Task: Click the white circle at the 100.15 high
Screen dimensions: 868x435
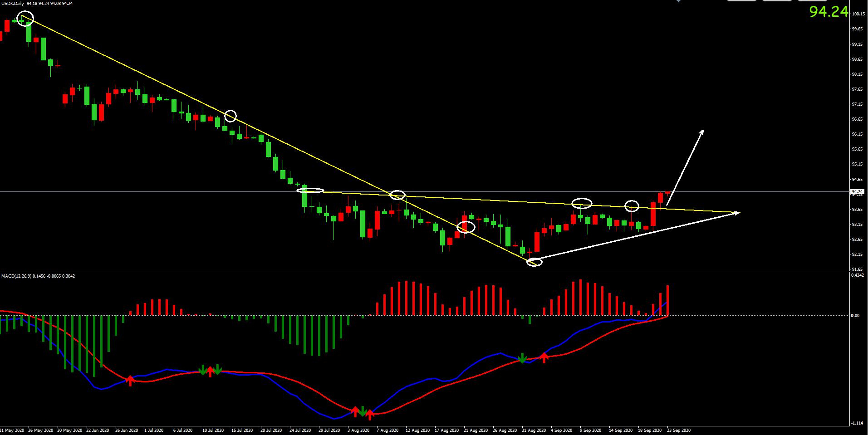Action: click(x=25, y=19)
